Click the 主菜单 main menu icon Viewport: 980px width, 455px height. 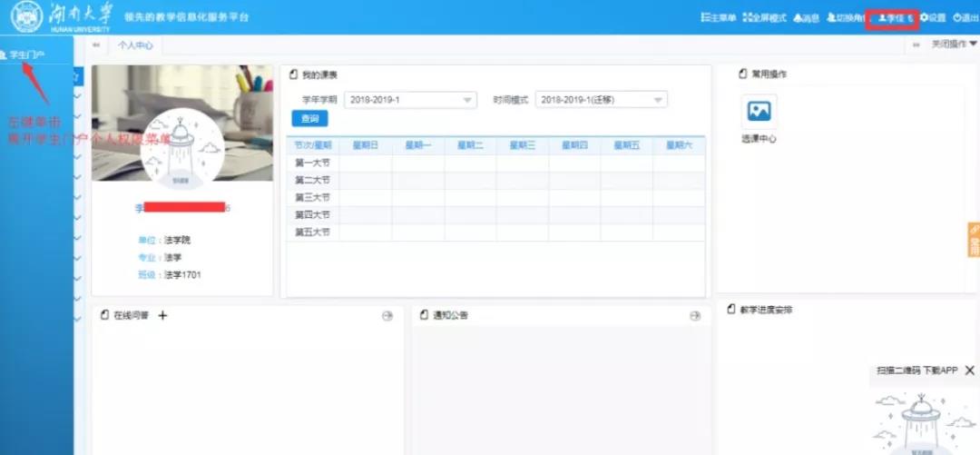(x=718, y=18)
